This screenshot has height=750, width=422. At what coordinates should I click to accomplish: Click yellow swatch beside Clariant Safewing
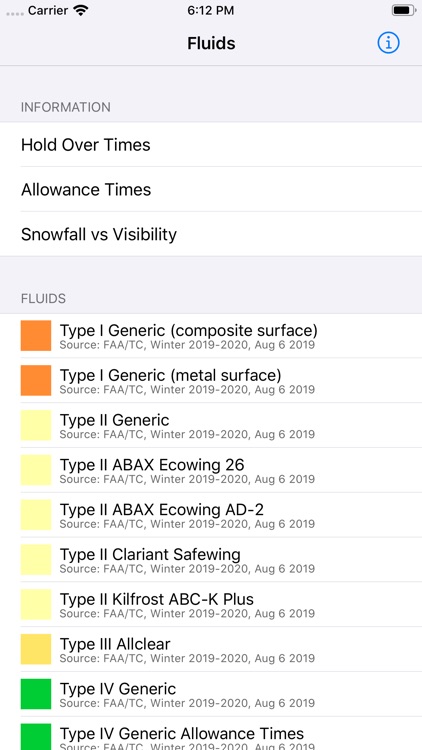click(36, 560)
